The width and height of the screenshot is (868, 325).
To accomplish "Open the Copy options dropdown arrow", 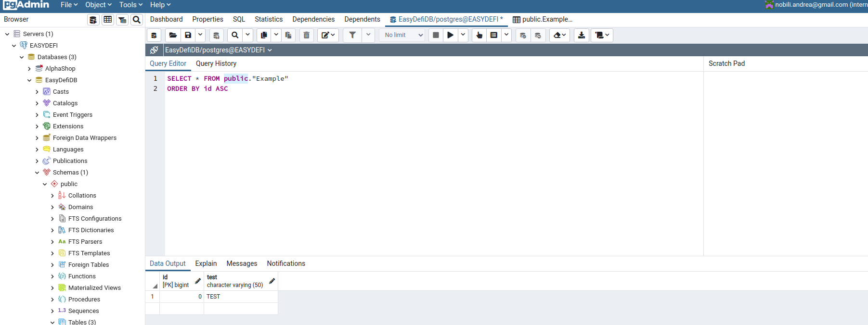I will (x=276, y=35).
